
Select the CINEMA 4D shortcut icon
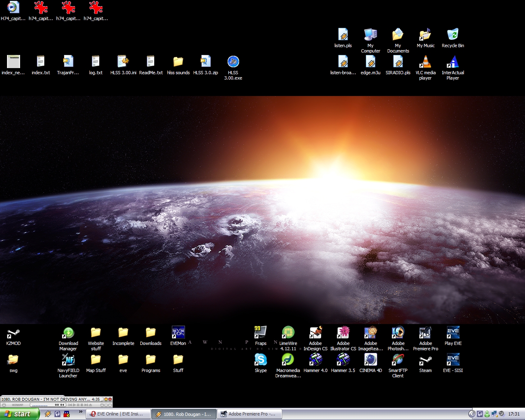[370, 360]
